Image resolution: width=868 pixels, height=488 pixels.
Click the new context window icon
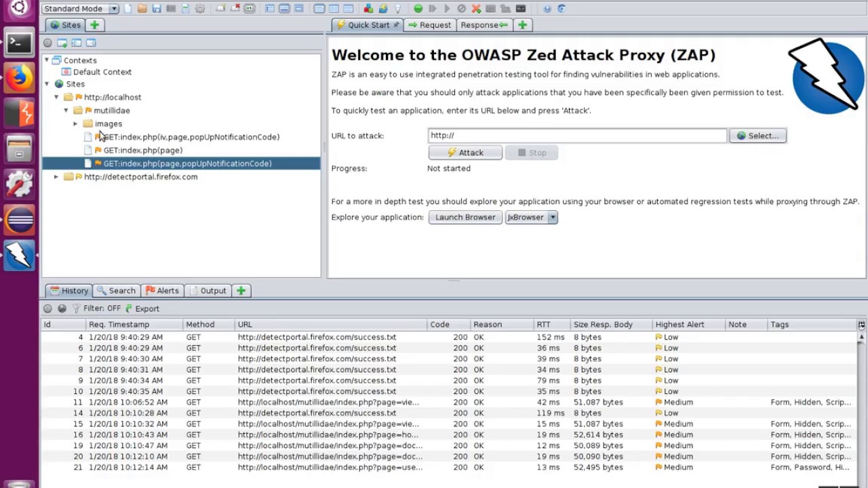coord(62,43)
